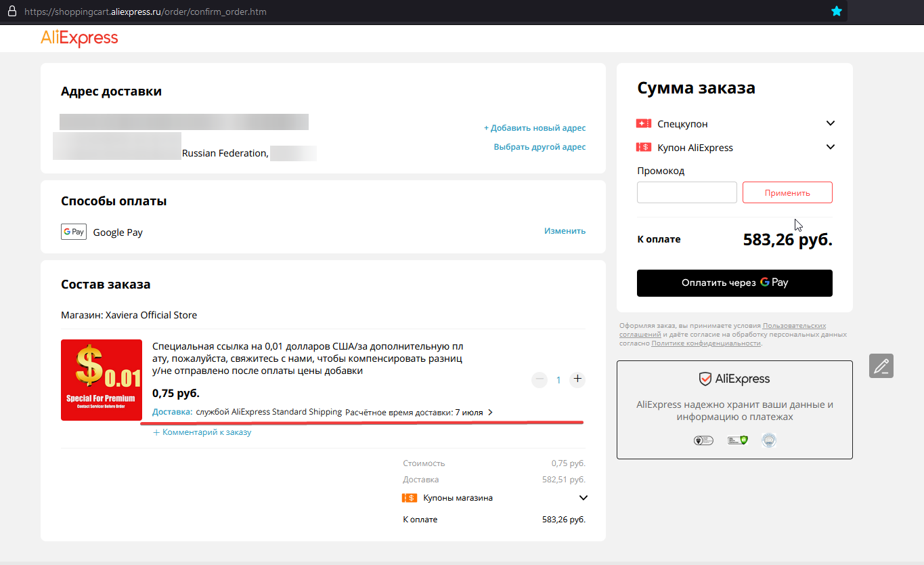Image resolution: width=924 pixels, height=565 pixels.
Task: Click the red Купон AliExpress icon
Action: [643, 147]
